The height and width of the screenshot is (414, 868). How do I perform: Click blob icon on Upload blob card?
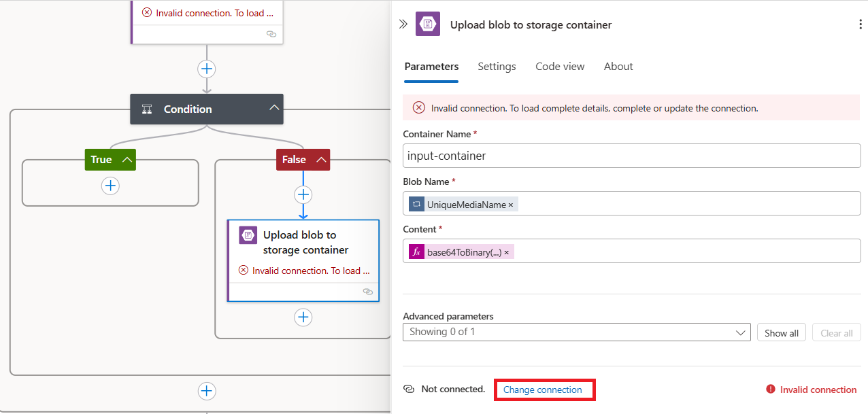click(x=248, y=235)
